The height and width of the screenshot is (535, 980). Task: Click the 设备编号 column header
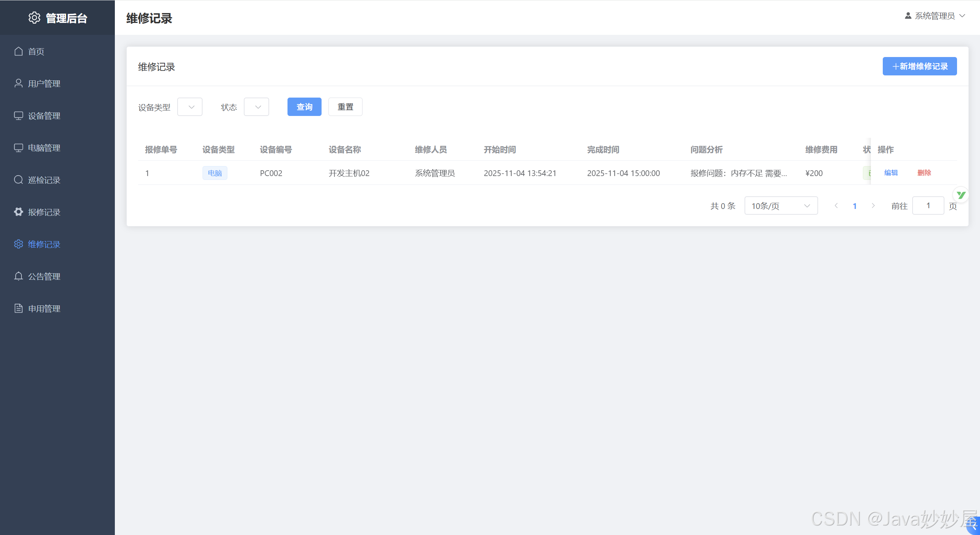coord(276,150)
